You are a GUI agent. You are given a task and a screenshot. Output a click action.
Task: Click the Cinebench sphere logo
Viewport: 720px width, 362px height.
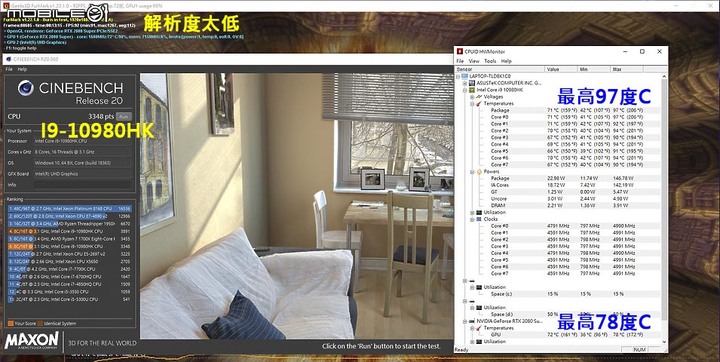pyautogui.click(x=26, y=88)
